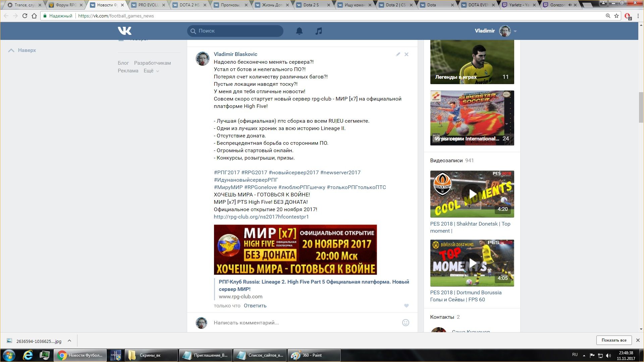Click the zoom magnifier in address bar
The image size is (644, 362).
point(608,16)
